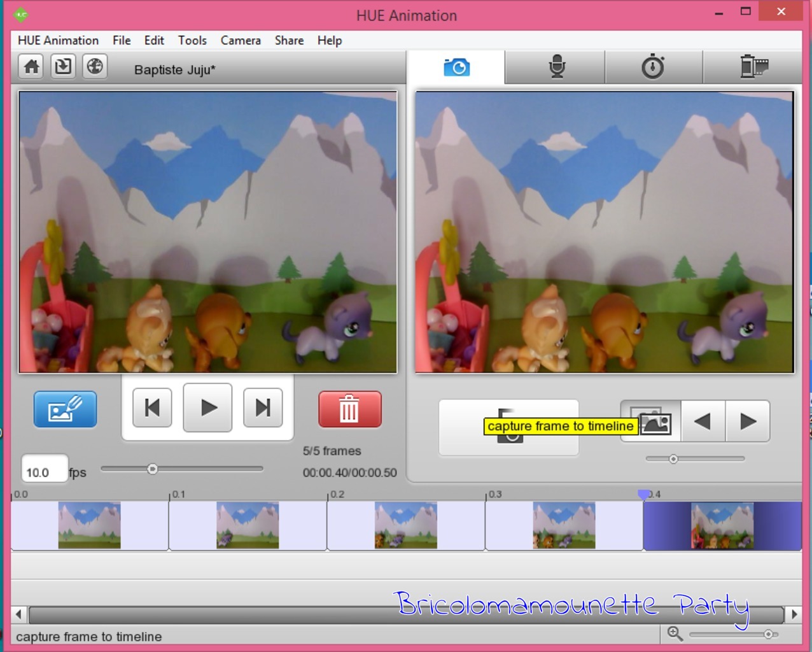
Task: Click the timeline zoom magnifier icon
Action: pyautogui.click(x=675, y=634)
